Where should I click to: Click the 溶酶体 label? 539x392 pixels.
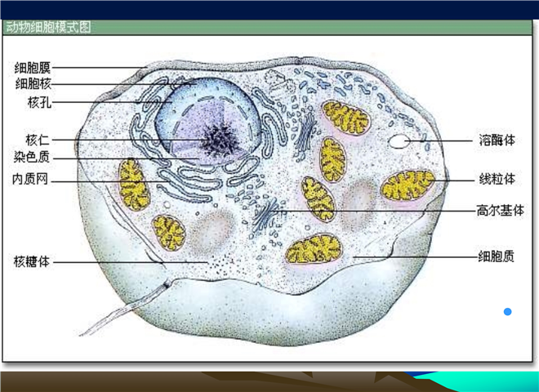click(497, 140)
